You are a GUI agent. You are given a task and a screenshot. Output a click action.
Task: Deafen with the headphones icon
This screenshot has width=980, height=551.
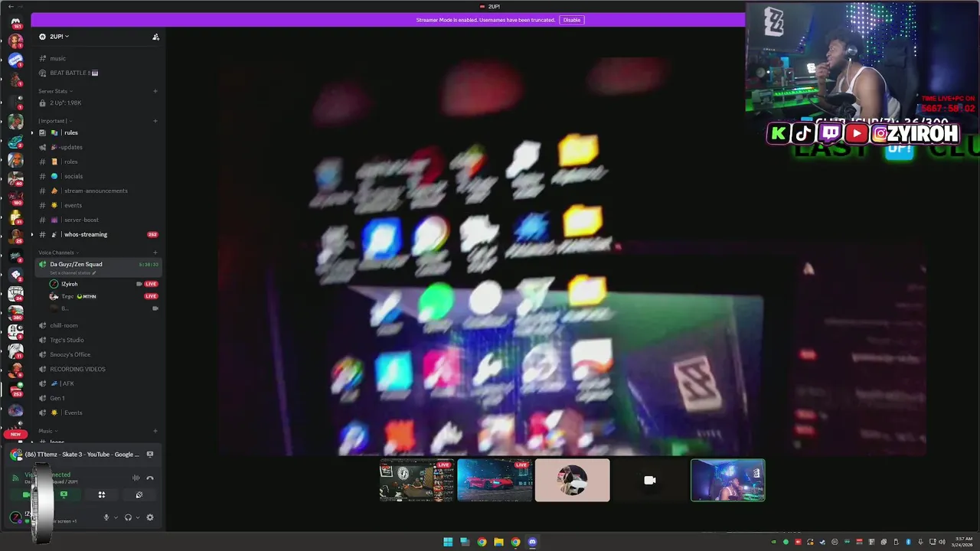point(128,517)
